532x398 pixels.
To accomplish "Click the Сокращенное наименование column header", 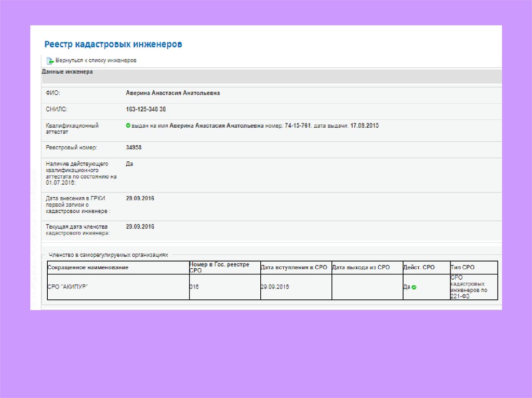I will tap(88, 268).
